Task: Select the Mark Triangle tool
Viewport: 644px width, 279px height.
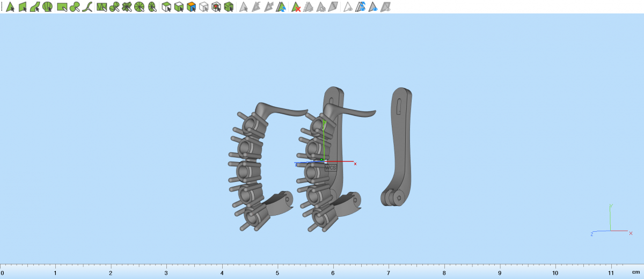Action: point(10,7)
